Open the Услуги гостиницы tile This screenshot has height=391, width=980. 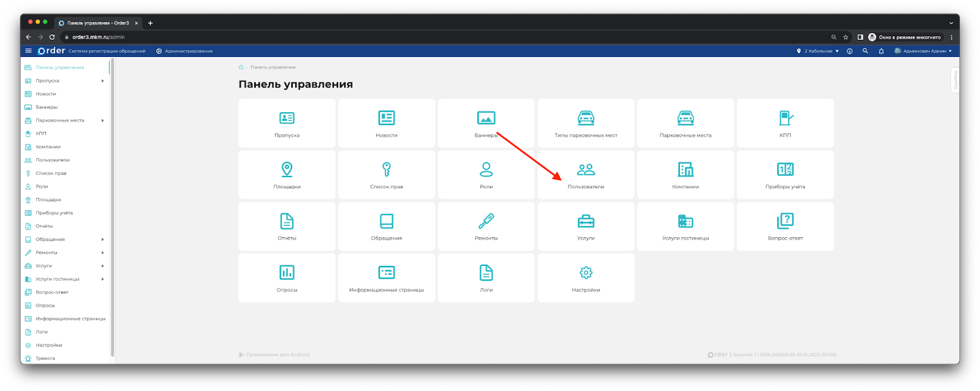click(x=685, y=226)
